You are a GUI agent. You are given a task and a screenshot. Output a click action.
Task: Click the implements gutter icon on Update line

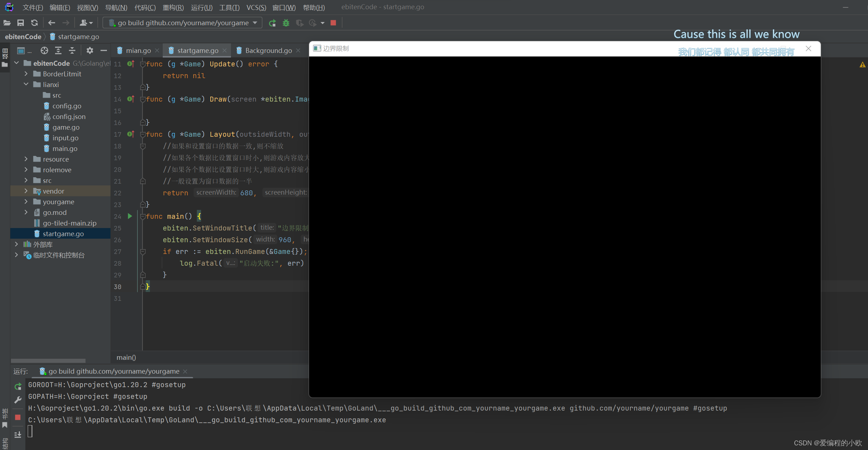pyautogui.click(x=131, y=64)
